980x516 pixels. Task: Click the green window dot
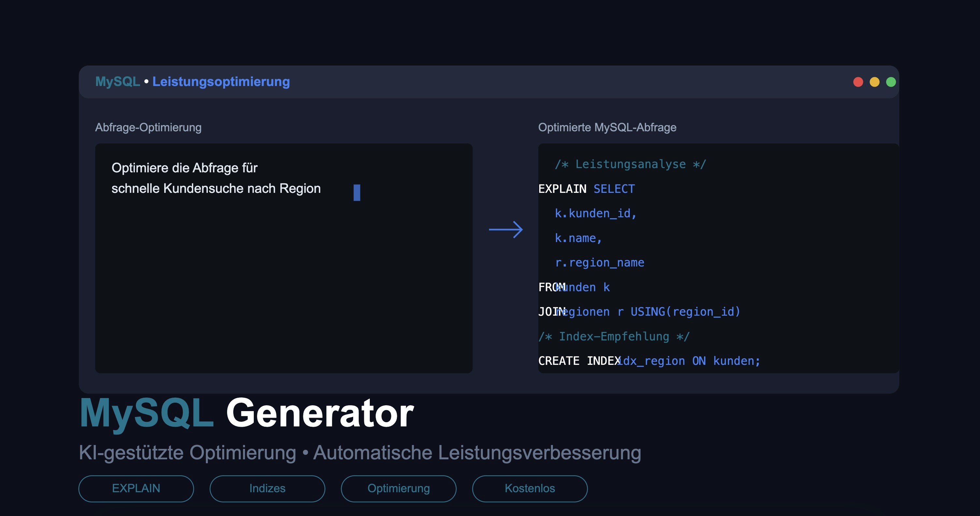(891, 82)
